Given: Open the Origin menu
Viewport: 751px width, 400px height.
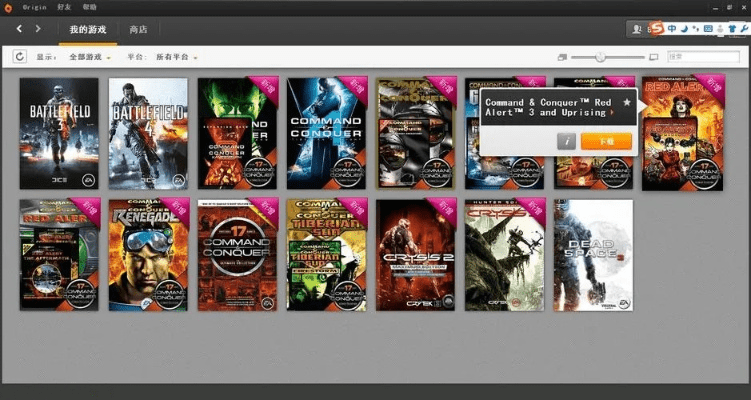Looking at the screenshot, I should click(34, 6).
